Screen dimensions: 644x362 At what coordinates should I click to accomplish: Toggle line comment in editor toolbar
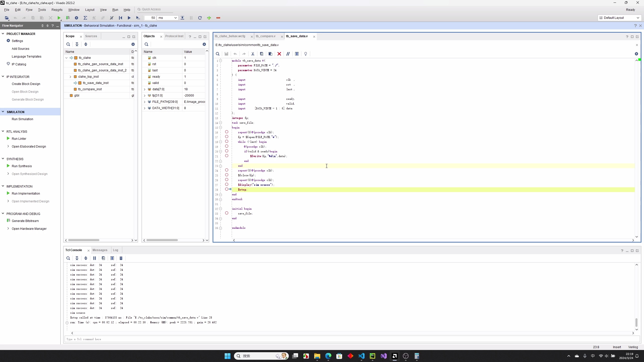pos(288,54)
